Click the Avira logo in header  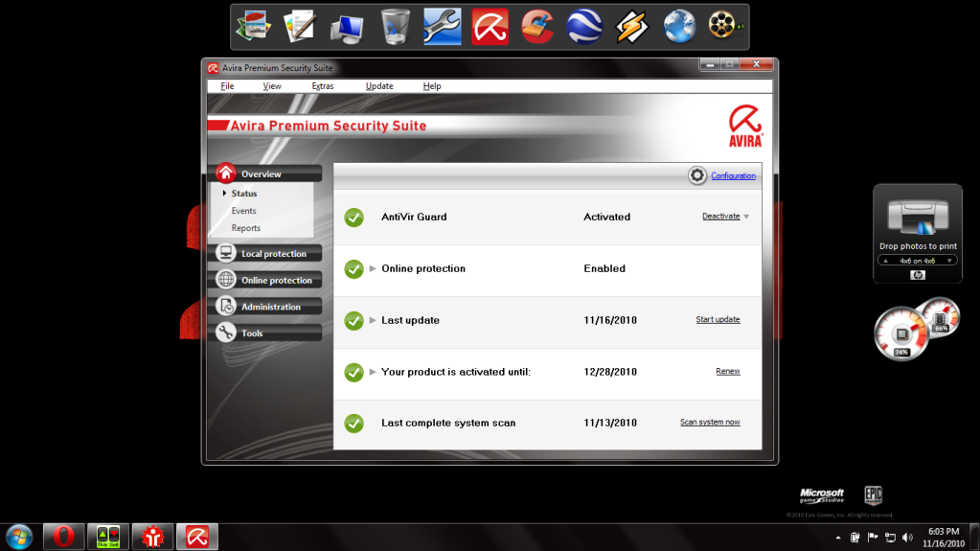pos(745,126)
